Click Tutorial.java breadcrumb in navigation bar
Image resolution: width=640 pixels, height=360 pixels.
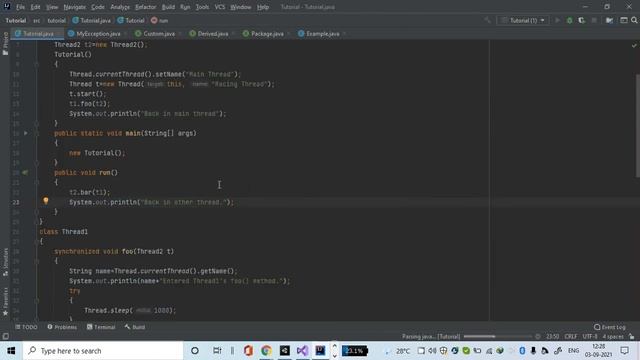[x=92, y=20]
